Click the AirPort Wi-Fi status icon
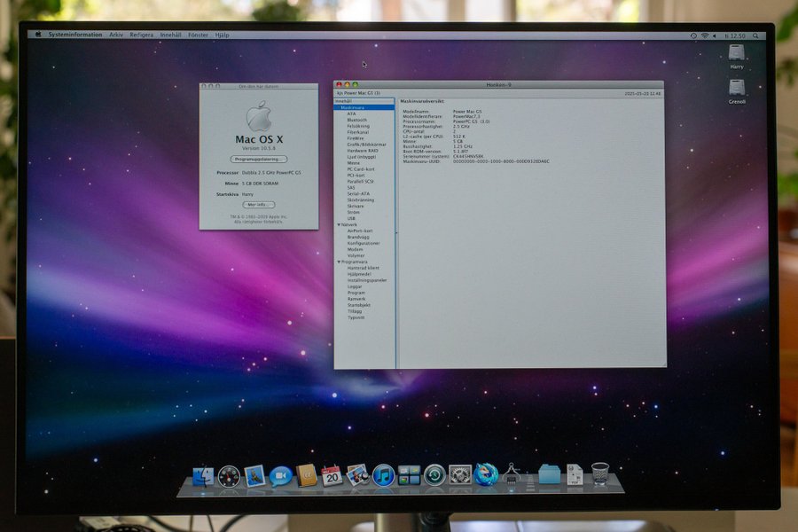 (705, 35)
